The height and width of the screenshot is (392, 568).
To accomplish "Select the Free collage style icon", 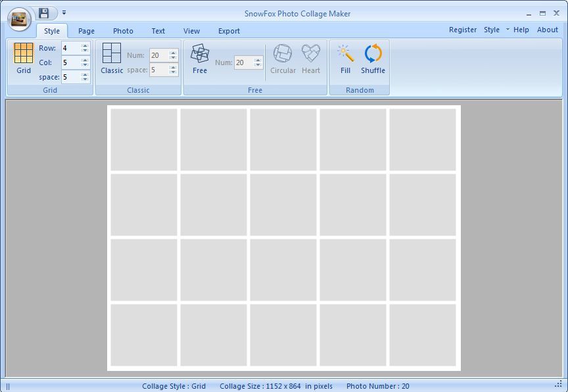I will pos(200,53).
